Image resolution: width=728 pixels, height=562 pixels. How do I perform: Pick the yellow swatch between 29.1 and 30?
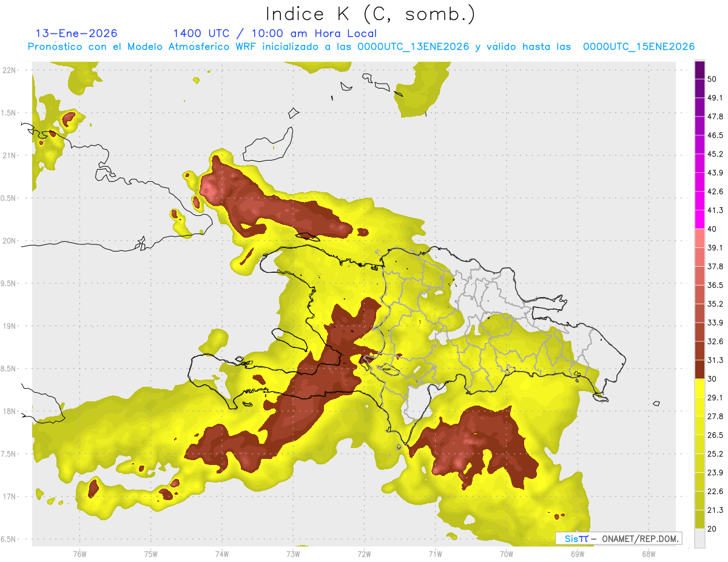pyautogui.click(x=699, y=388)
